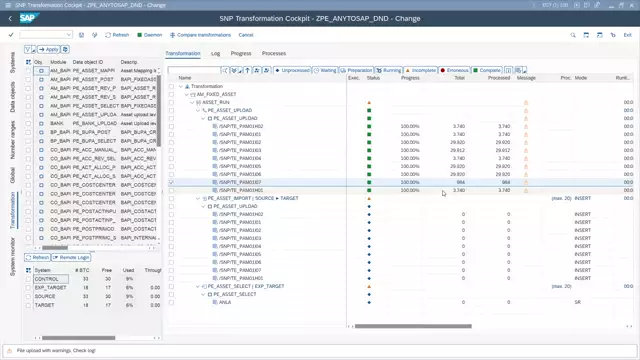Click the data object list horizontal scrollbar
Screen dimensions: 640x360
pyautogui.click(x=55, y=248)
